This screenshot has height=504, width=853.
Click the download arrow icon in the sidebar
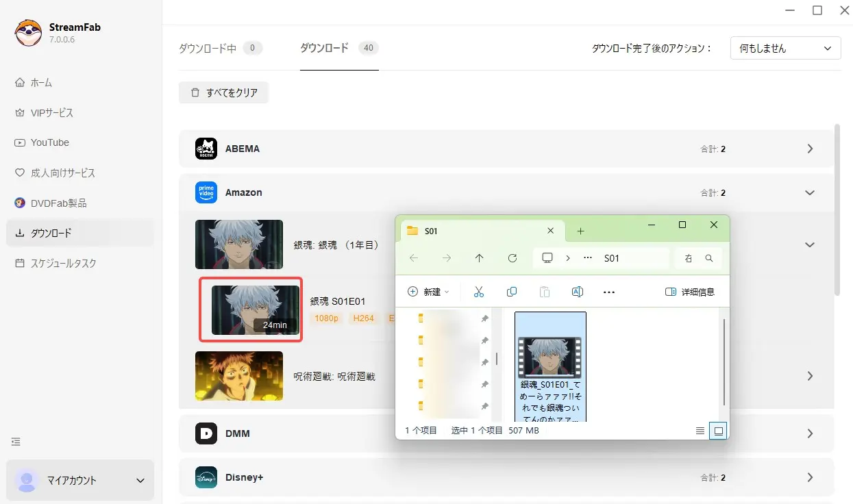pyautogui.click(x=19, y=234)
